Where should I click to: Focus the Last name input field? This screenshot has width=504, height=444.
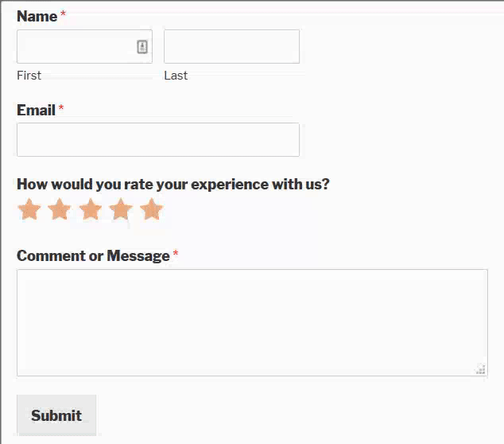[232, 46]
